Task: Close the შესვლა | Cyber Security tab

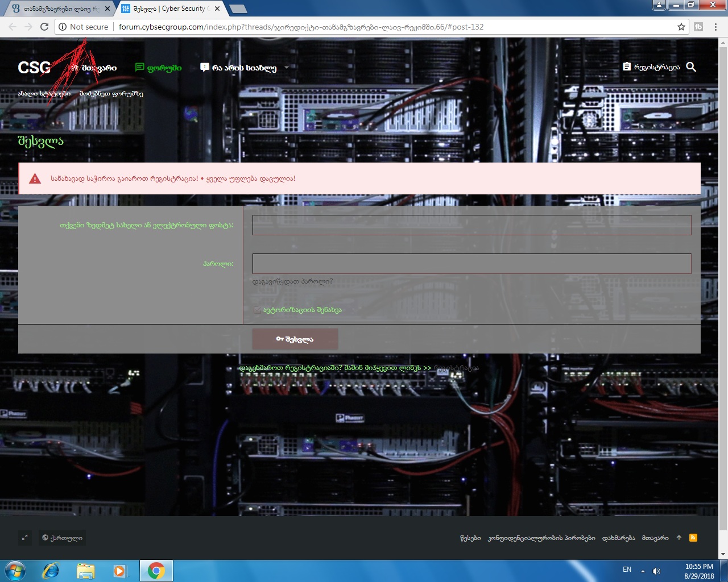Action: pyautogui.click(x=217, y=9)
